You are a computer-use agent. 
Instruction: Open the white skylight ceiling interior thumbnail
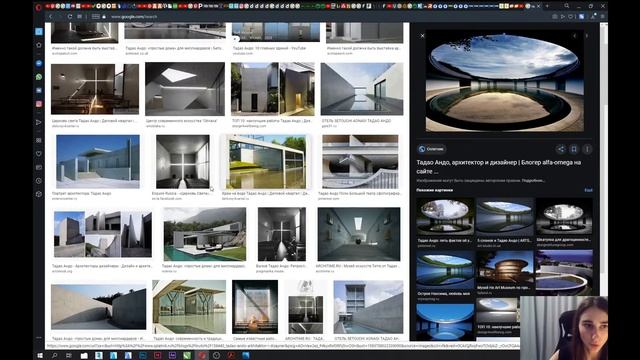pyautogui.click(x=185, y=89)
